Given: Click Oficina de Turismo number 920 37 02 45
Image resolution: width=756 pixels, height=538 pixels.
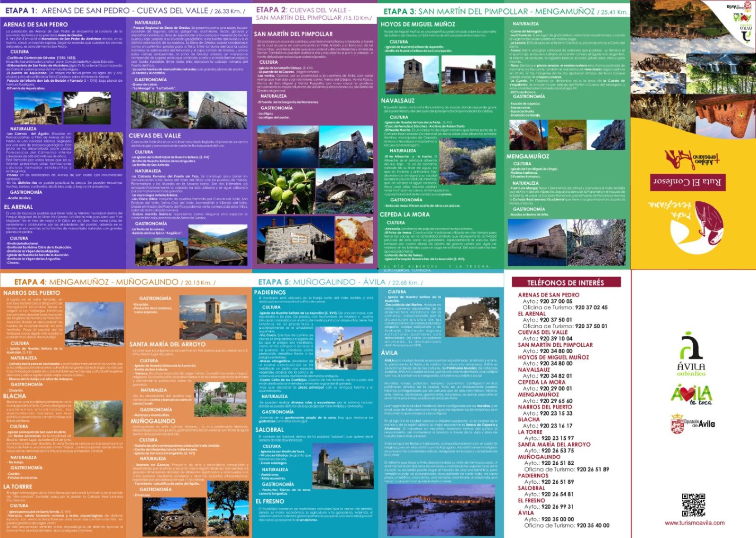Looking at the screenshot, I should 592,307.
